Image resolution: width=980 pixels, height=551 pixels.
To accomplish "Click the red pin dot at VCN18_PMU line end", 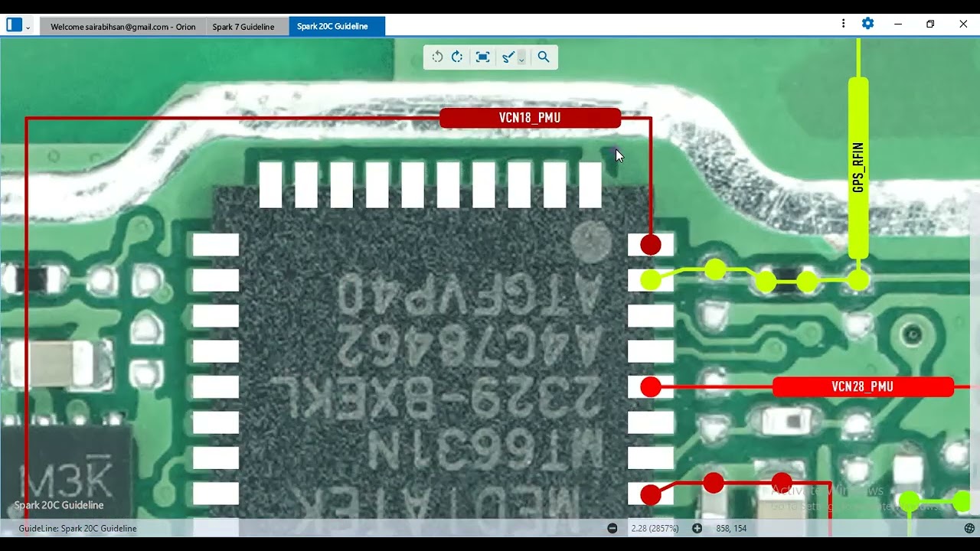I will [x=650, y=245].
